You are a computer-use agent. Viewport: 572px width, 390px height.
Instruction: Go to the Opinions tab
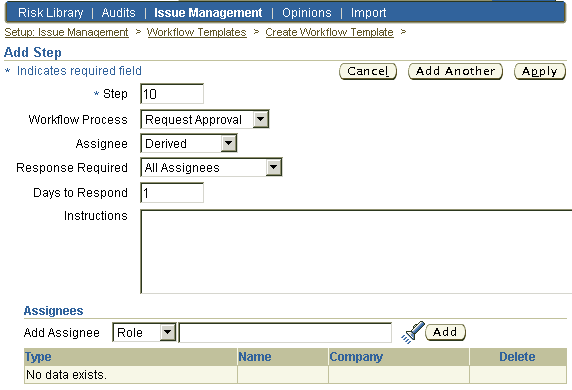point(307,13)
